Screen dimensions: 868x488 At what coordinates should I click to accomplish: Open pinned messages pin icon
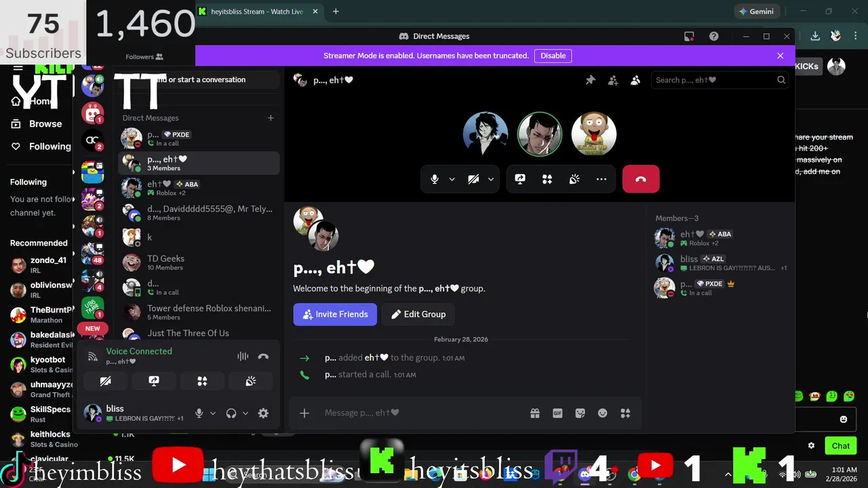[x=590, y=80]
